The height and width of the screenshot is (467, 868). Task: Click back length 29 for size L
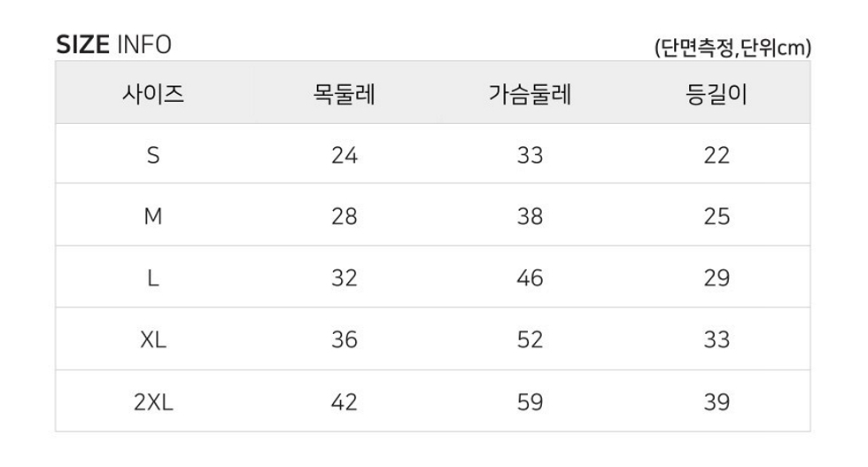click(717, 277)
